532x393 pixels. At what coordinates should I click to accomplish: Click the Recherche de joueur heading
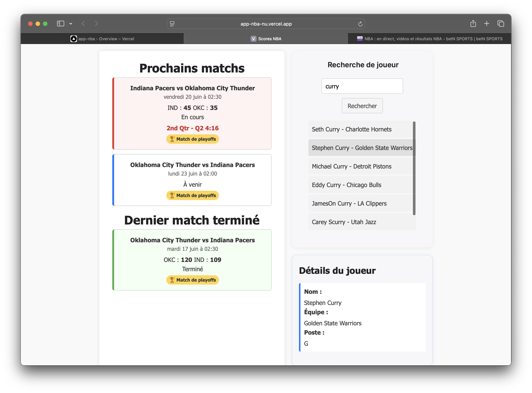(363, 65)
